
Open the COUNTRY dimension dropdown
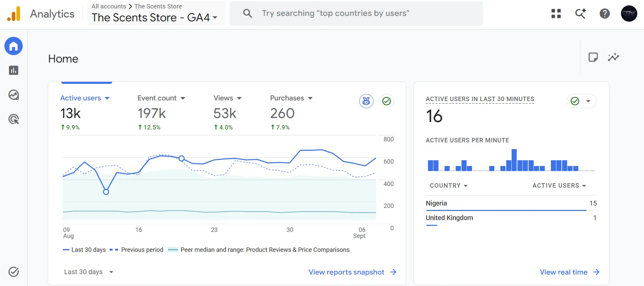click(x=449, y=186)
